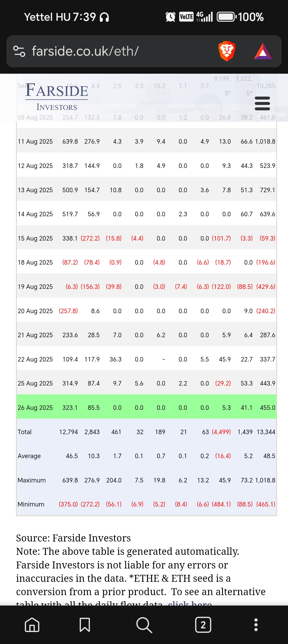288x644 pixels.
Task: Open the tab switcher showing 2 tabs
Action: tap(203, 625)
